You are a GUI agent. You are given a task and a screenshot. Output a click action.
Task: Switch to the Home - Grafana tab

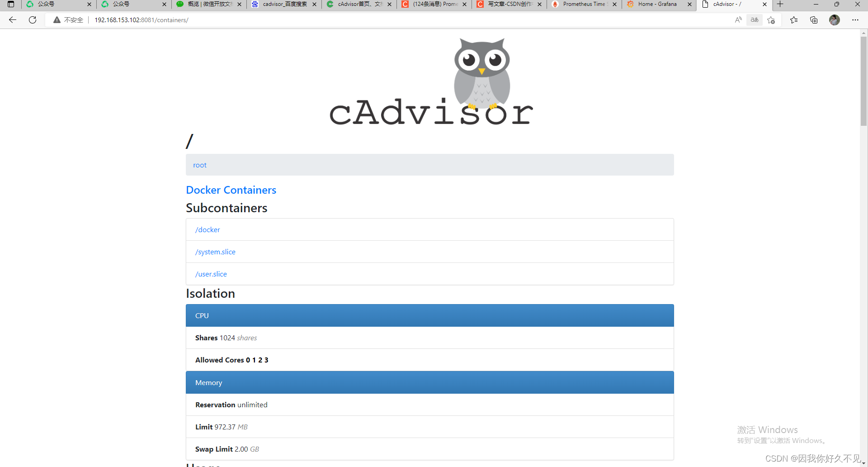[x=656, y=4]
